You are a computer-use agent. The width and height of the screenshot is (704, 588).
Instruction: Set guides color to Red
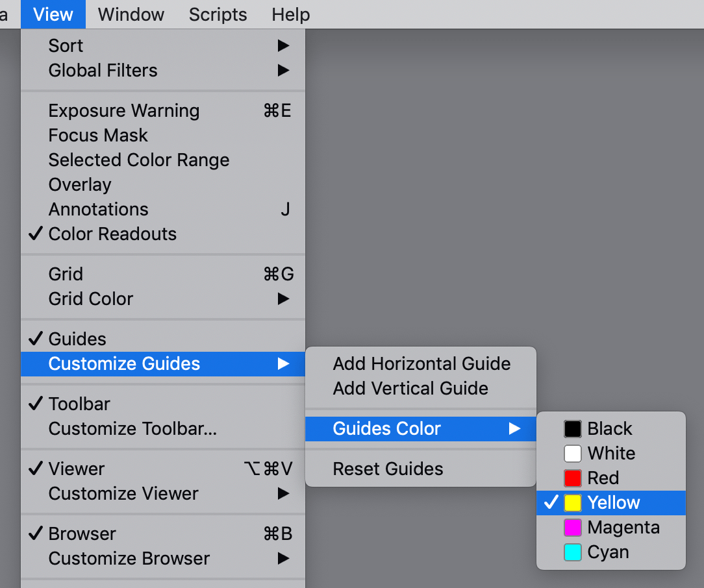(x=611, y=478)
